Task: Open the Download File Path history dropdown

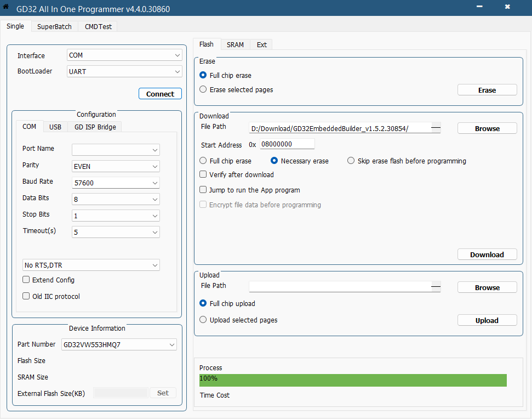Action: point(436,128)
